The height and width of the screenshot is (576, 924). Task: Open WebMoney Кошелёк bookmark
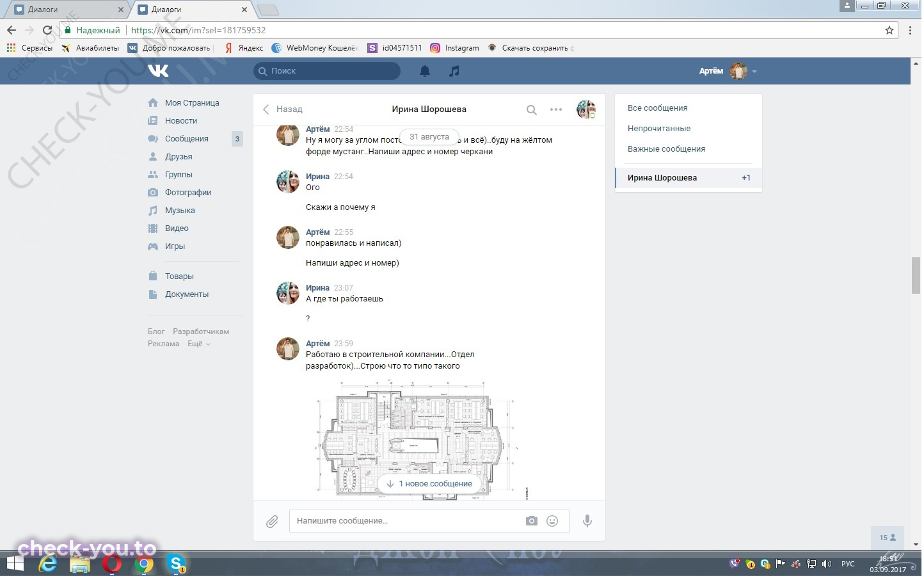(315, 48)
